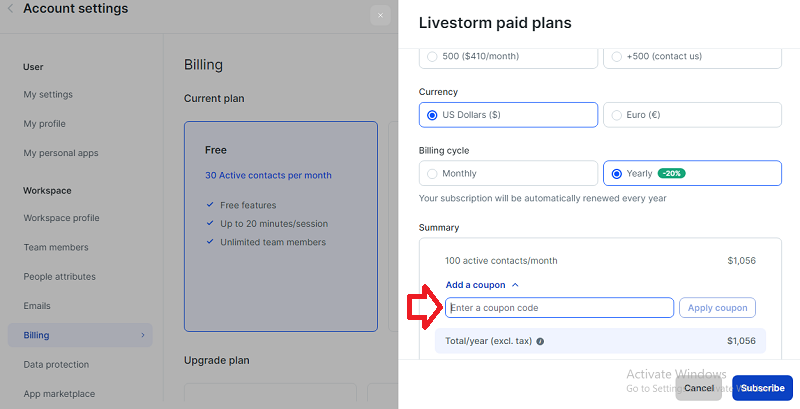Click 30 Active contacts per month link
Viewport: 800px width, 409px height.
tap(268, 175)
